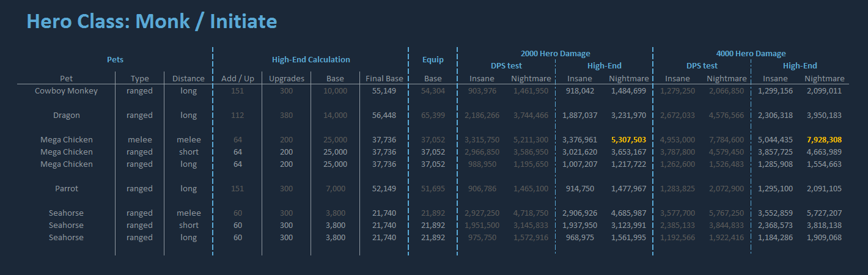Click the Upgrades column header

[286, 79]
